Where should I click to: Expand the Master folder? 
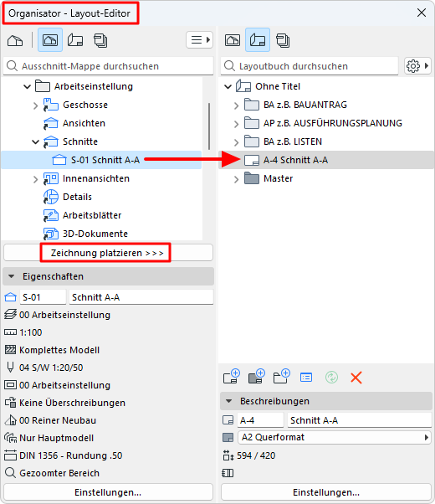pos(237,179)
